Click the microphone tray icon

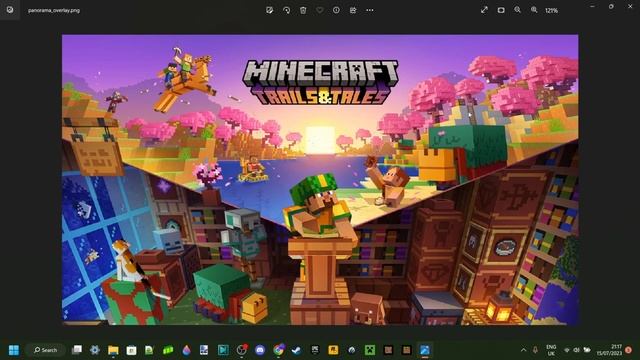(535, 350)
